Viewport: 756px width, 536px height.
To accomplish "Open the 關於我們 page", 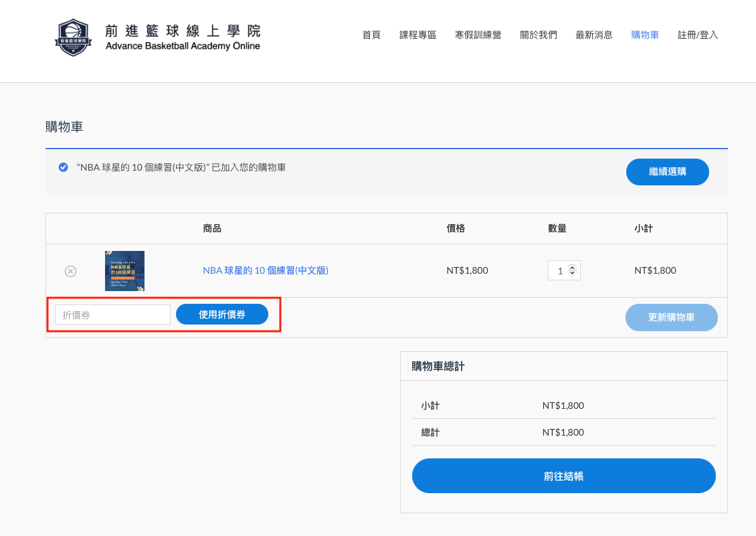I will [x=538, y=35].
